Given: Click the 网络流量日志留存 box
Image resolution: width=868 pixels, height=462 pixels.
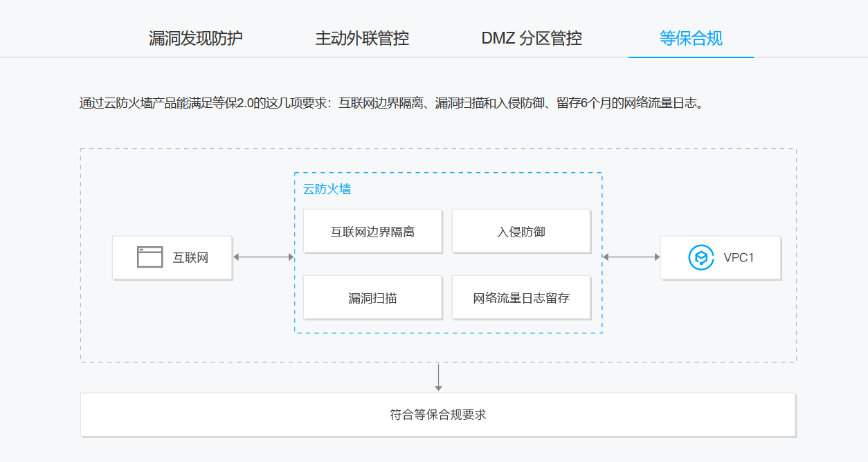Looking at the screenshot, I should [x=521, y=298].
